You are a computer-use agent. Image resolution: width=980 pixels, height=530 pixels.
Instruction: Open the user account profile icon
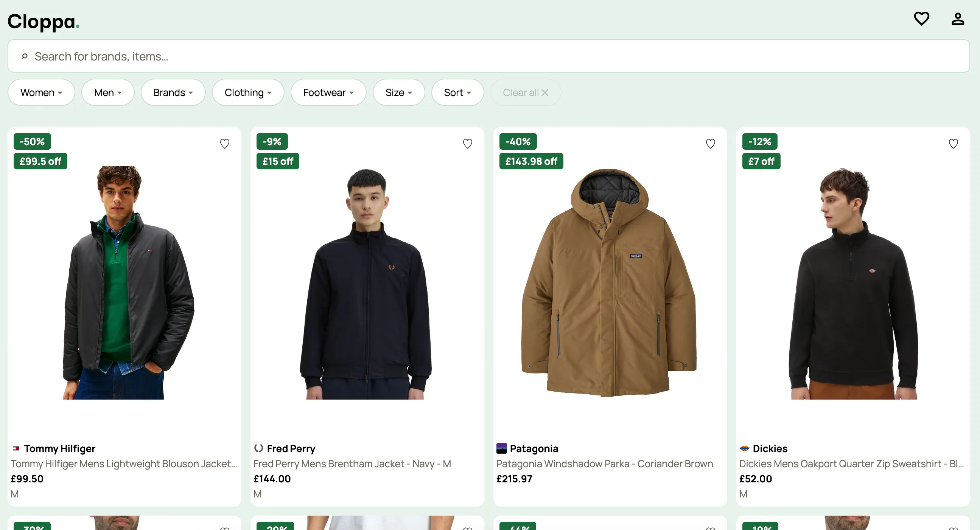pyautogui.click(x=958, y=19)
